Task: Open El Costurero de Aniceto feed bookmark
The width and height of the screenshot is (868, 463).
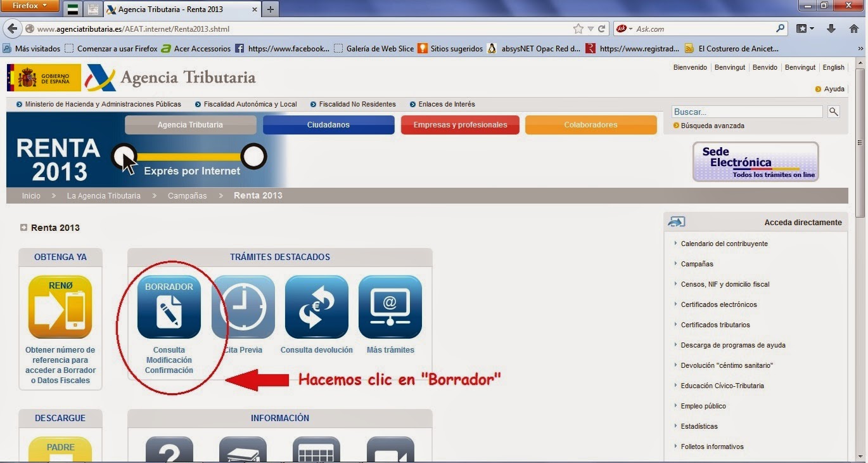Action: 732,48
